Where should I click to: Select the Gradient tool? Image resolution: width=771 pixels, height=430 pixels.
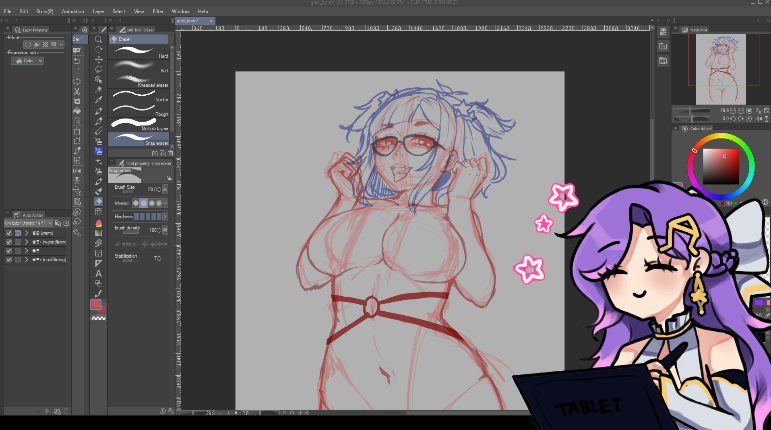click(98, 233)
